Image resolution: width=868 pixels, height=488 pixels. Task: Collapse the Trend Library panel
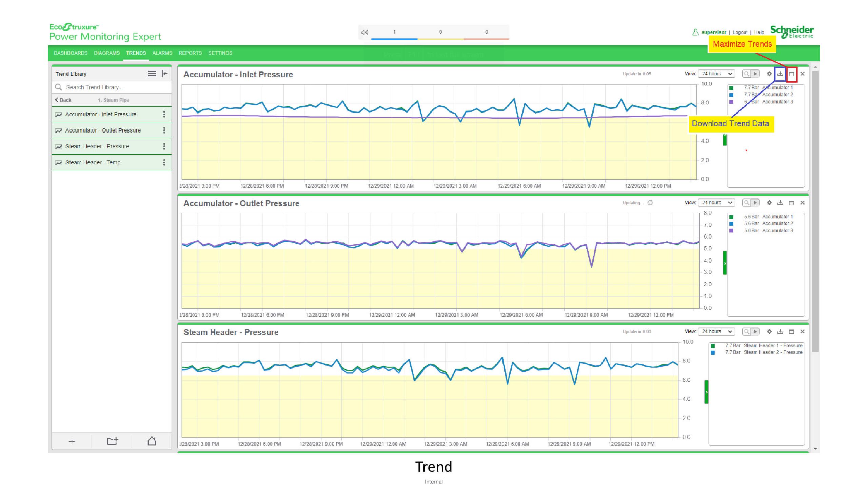coord(165,74)
